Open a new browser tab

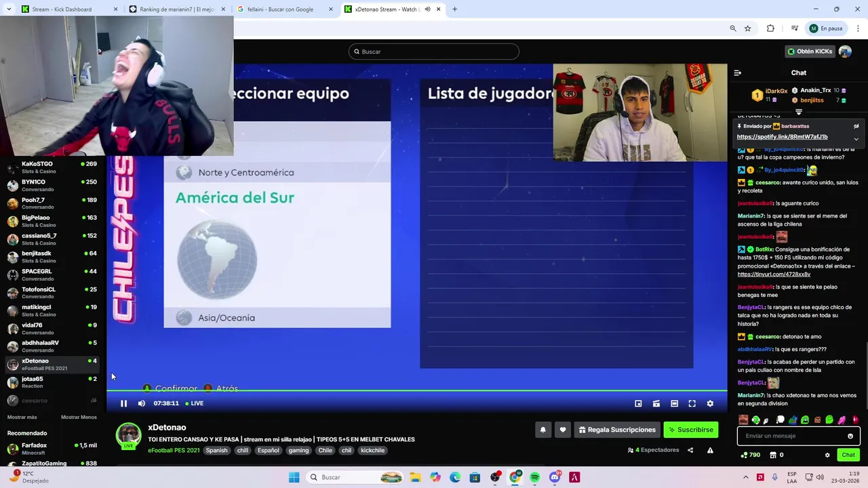tap(454, 9)
